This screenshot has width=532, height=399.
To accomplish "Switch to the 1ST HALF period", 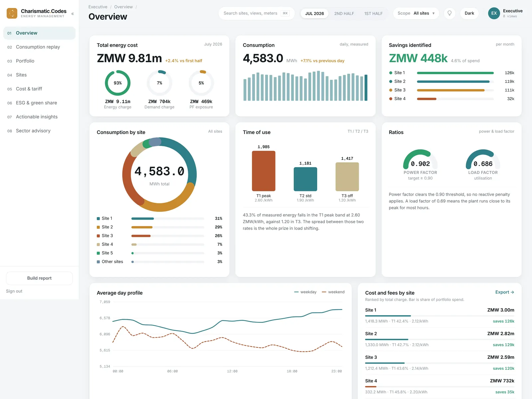I will point(373,14).
